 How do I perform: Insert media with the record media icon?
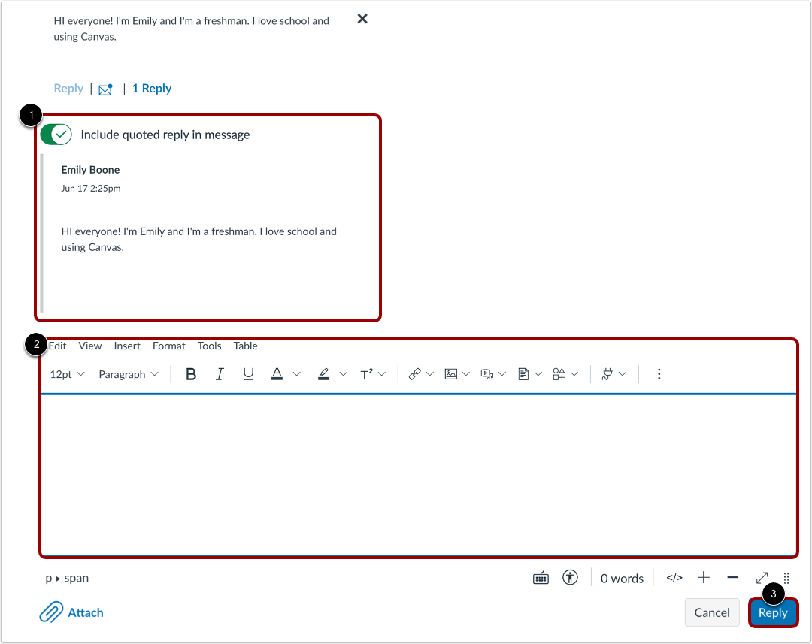(x=488, y=373)
